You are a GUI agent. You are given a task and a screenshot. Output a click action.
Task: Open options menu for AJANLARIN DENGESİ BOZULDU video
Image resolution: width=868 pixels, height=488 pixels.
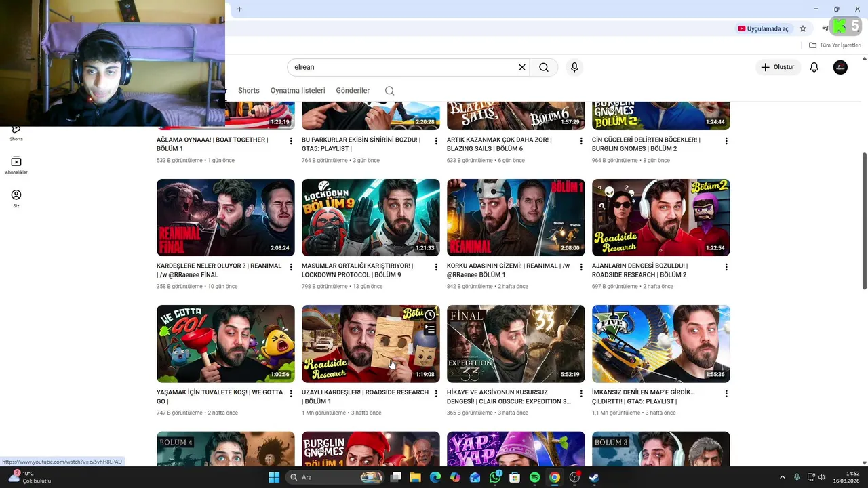(x=726, y=267)
